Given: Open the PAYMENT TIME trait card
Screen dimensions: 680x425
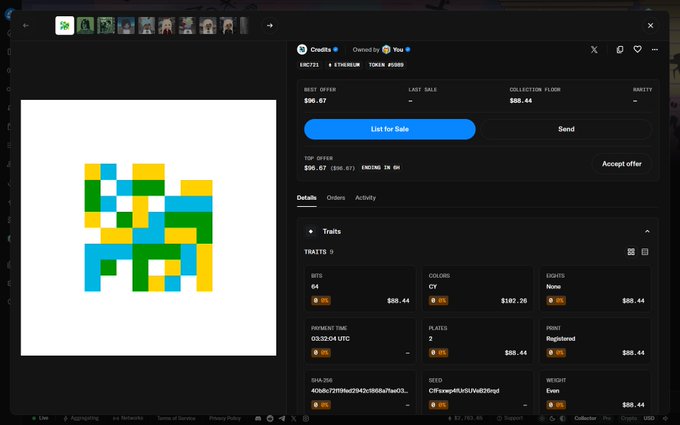Looking at the screenshot, I should click(360, 341).
